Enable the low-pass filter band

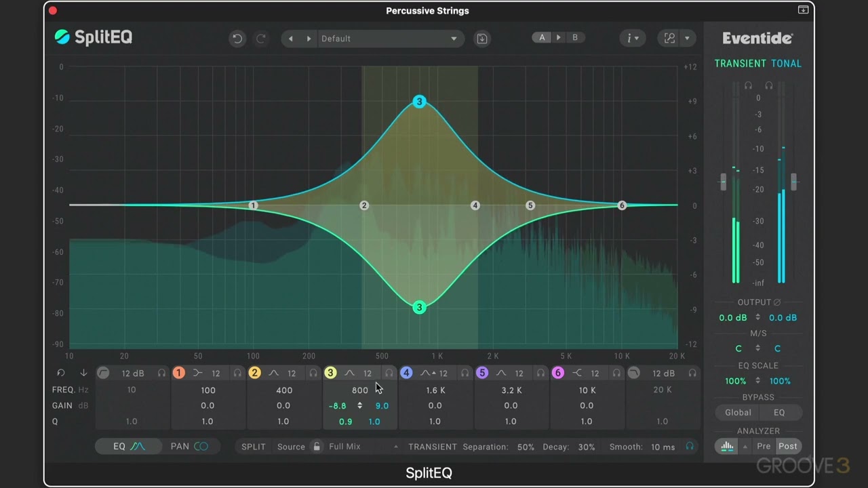click(x=633, y=373)
